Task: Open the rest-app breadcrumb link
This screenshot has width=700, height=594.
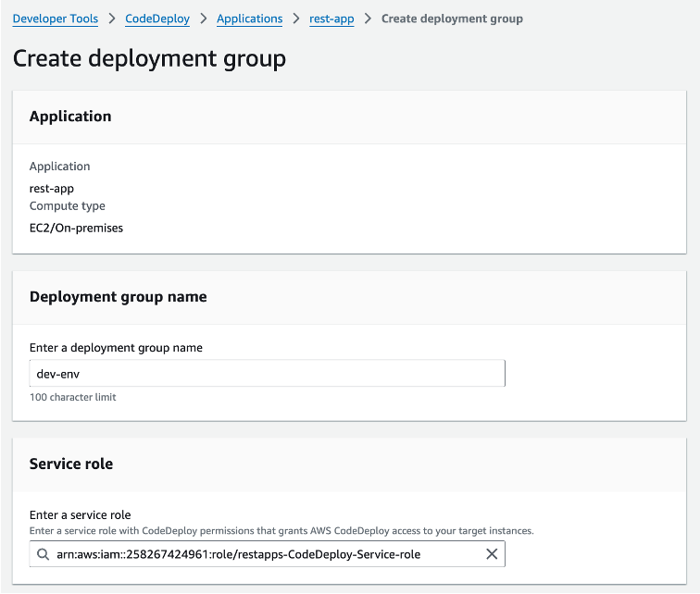Action: 331,19
